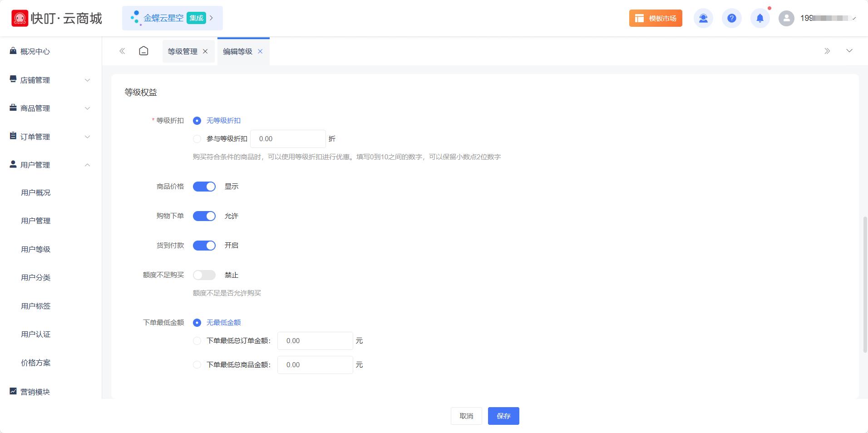Click the help question mark icon
868x433 pixels.
click(x=731, y=18)
